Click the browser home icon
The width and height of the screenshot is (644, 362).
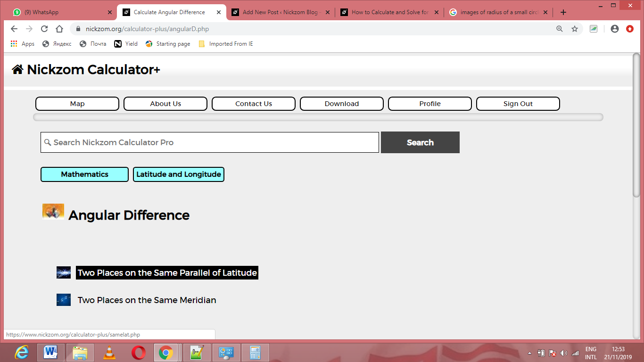coord(59,29)
